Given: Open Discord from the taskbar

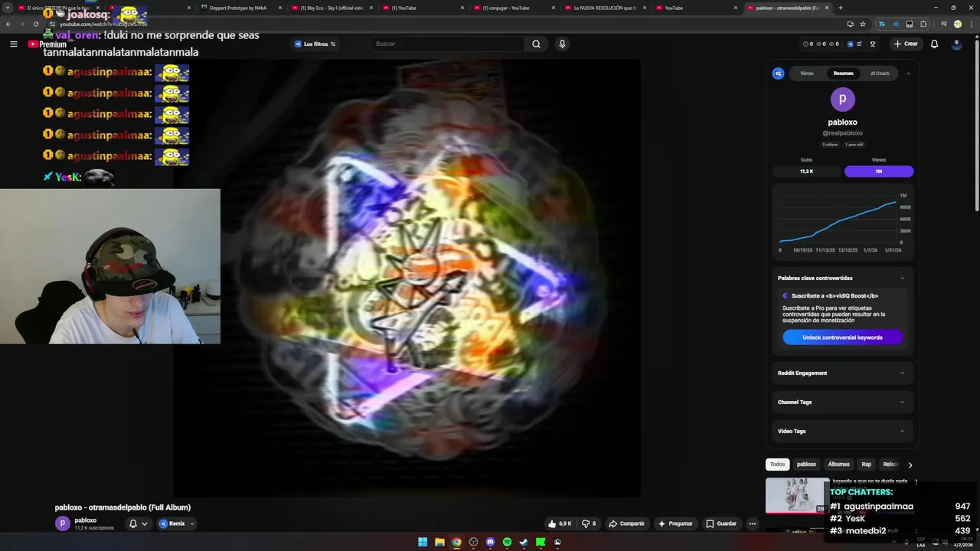Looking at the screenshot, I should click(x=490, y=542).
